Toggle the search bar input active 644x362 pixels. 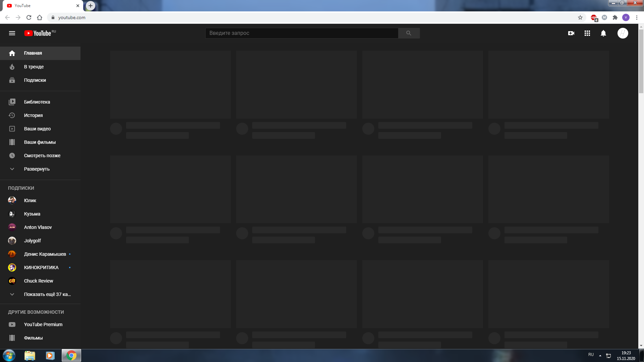(302, 33)
